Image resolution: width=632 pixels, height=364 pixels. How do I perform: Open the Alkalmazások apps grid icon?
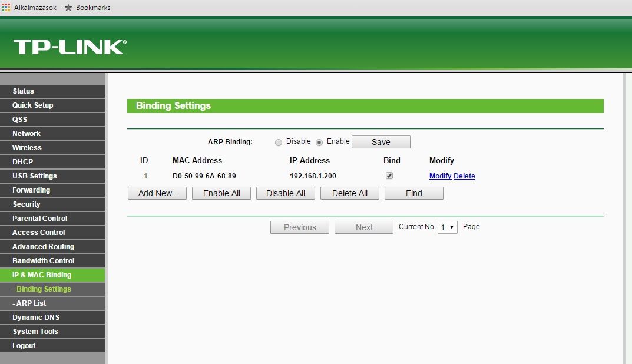click(x=6, y=7)
